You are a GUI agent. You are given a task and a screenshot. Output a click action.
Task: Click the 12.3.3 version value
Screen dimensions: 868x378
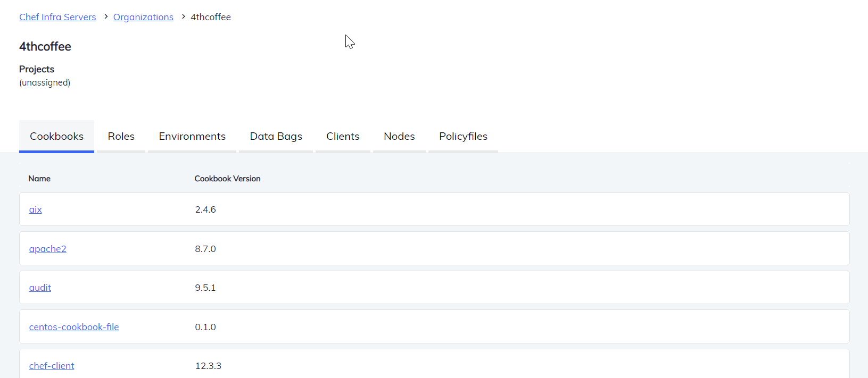click(208, 366)
